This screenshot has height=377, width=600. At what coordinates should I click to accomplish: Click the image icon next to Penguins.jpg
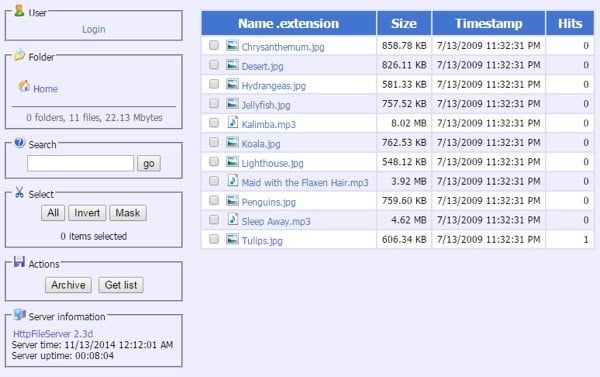click(232, 201)
